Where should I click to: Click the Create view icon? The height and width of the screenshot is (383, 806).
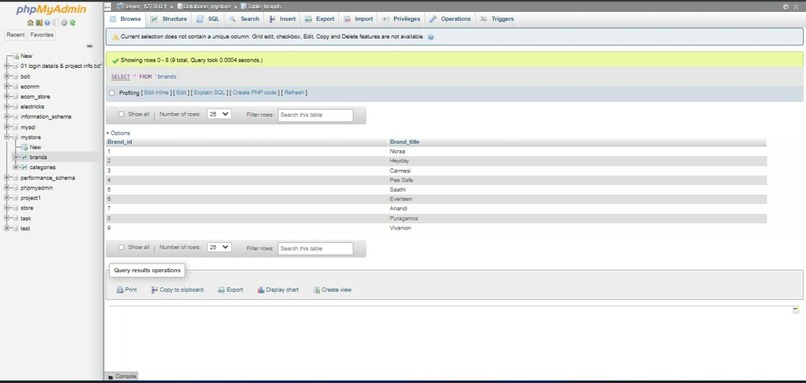[317, 290]
